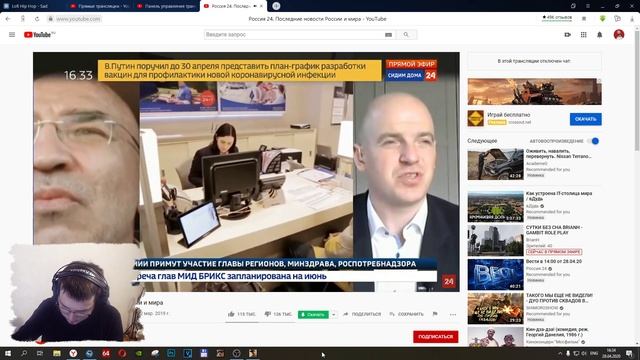
Task: Report the video with the flag icon
Action: click(x=435, y=314)
